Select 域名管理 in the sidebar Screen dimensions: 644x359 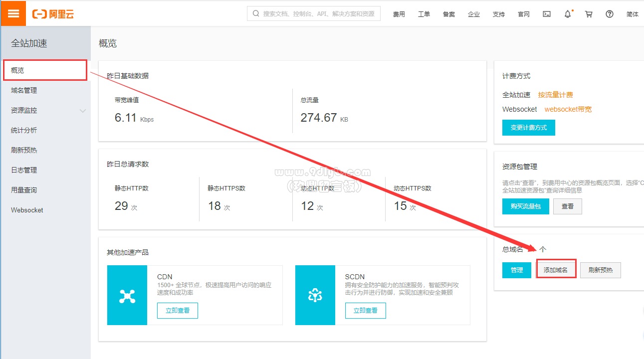click(x=24, y=90)
